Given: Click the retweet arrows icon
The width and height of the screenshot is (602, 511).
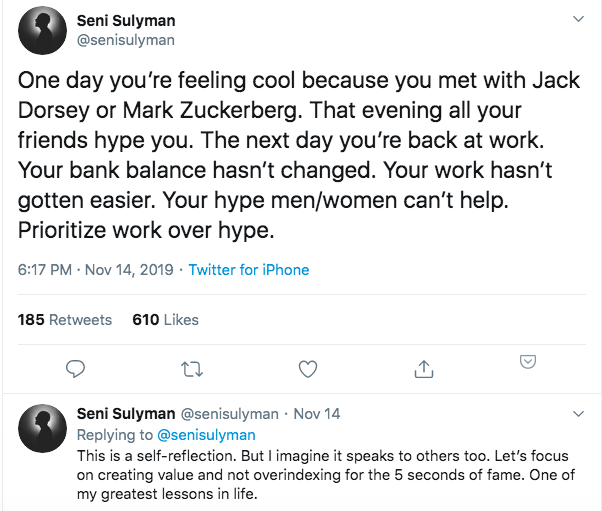Looking at the screenshot, I should pos(192,369).
